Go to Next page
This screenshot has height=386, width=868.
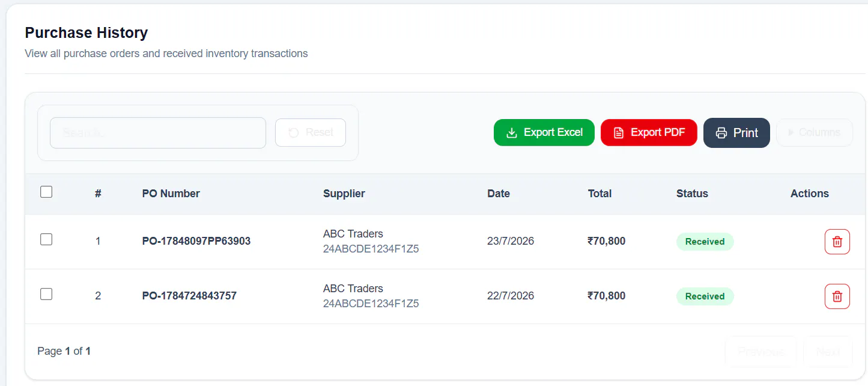tap(828, 352)
